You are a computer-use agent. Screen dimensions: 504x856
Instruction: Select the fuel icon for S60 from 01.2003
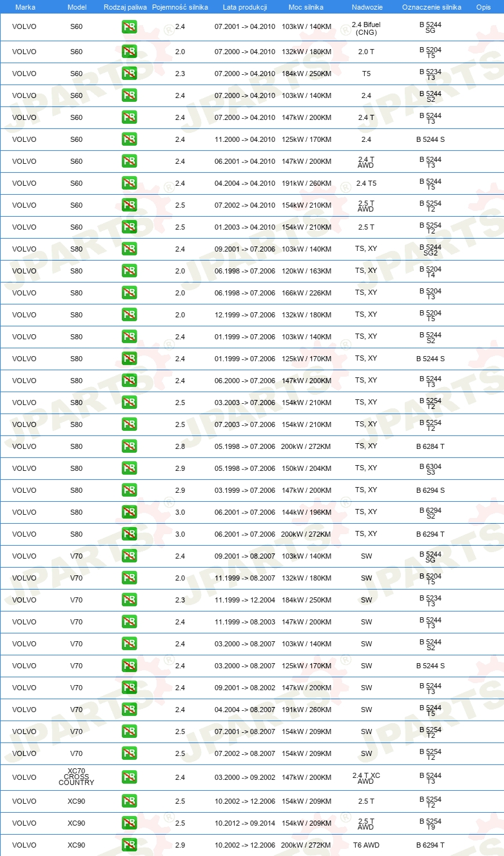[129, 227]
